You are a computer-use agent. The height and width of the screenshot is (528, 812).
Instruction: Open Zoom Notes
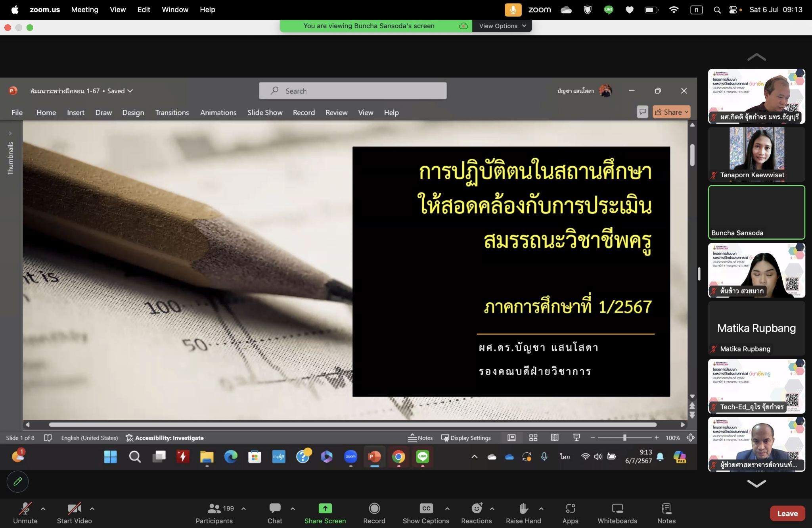click(666, 513)
